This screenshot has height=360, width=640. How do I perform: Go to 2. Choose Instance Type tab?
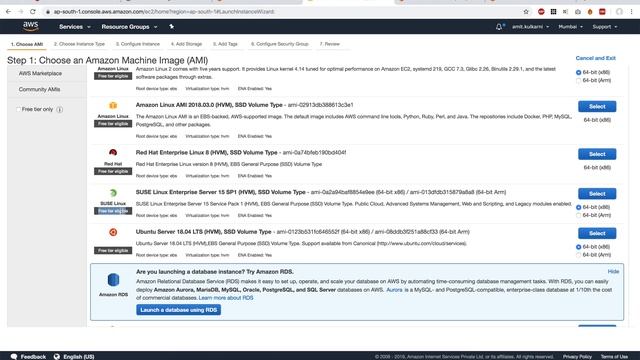(x=79, y=44)
